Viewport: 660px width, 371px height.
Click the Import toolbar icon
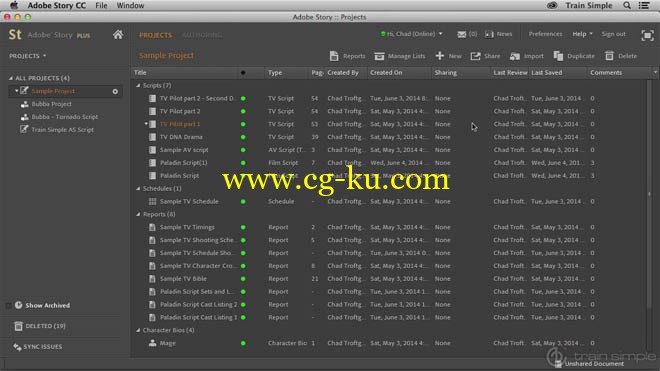click(x=514, y=56)
